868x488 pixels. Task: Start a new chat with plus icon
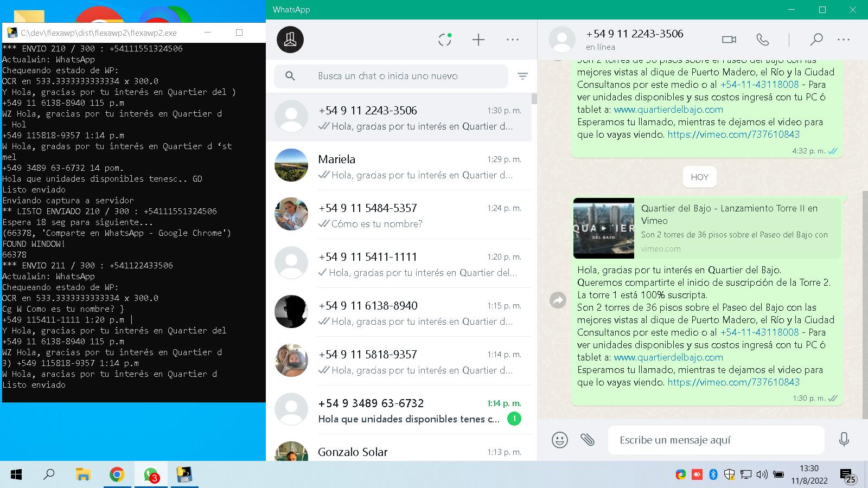coord(478,40)
